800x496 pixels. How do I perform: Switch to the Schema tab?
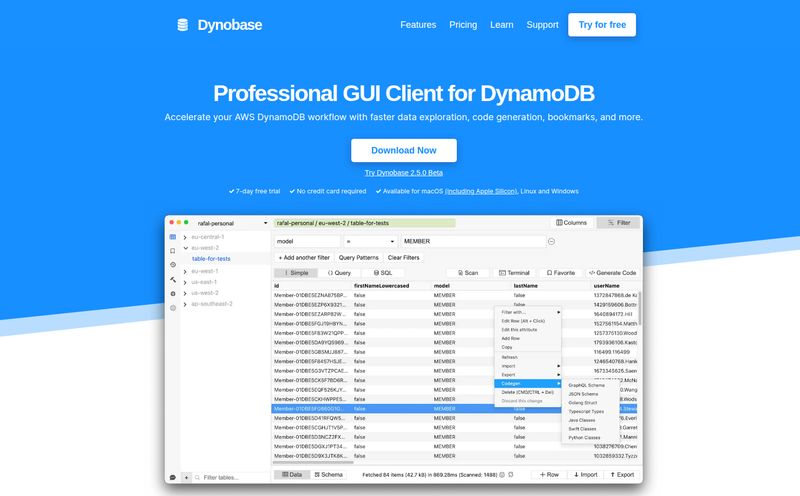(x=328, y=475)
